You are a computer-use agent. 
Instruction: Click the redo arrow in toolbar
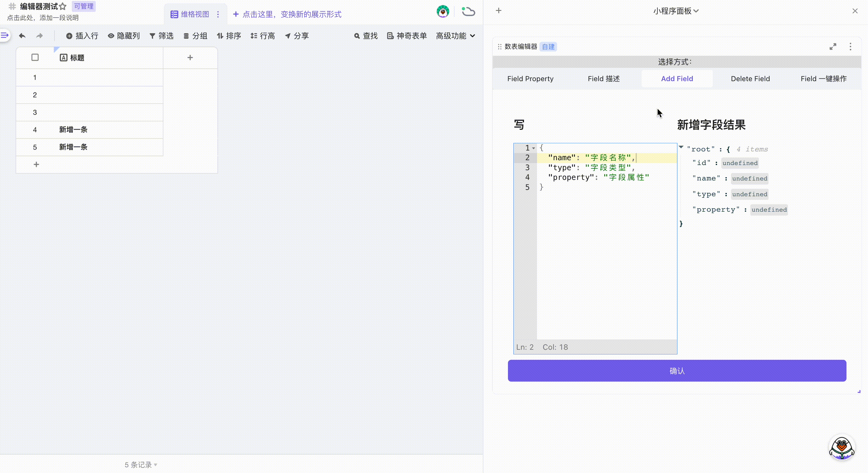click(x=39, y=36)
